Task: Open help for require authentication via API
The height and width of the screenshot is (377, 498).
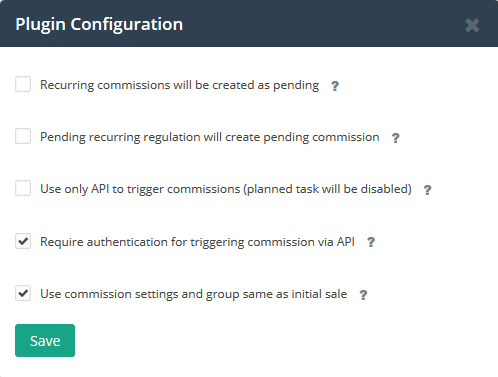Action: tap(371, 242)
